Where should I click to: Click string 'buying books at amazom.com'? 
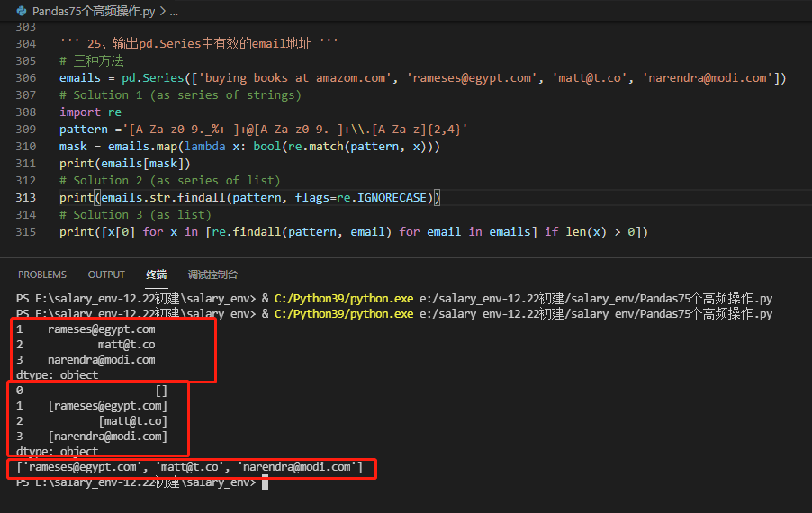coord(295,77)
